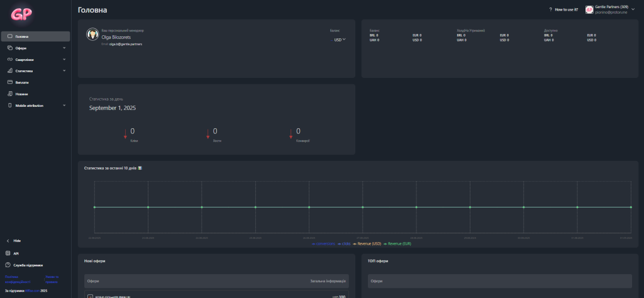Toggle conversions series in chart legend
The image size is (644, 298).
[325, 243]
